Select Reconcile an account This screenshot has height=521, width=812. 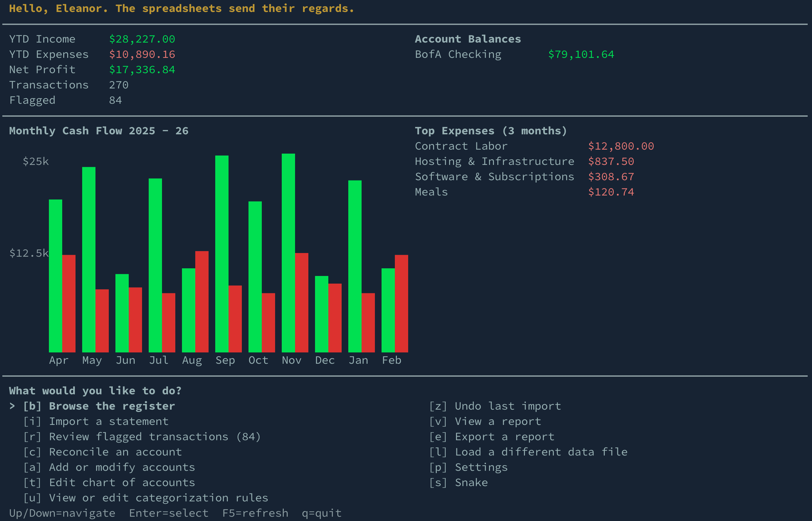(x=102, y=452)
